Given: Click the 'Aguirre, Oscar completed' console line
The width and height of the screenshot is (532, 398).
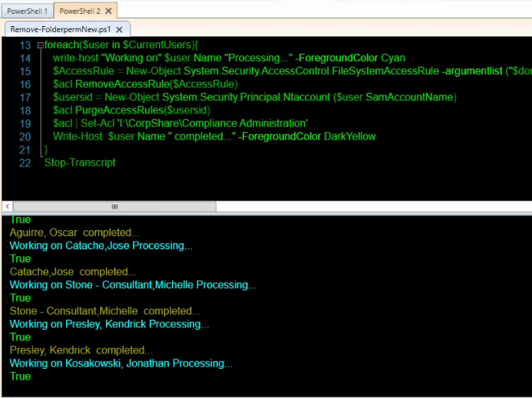Looking at the screenshot, I should pyautogui.click(x=74, y=232).
